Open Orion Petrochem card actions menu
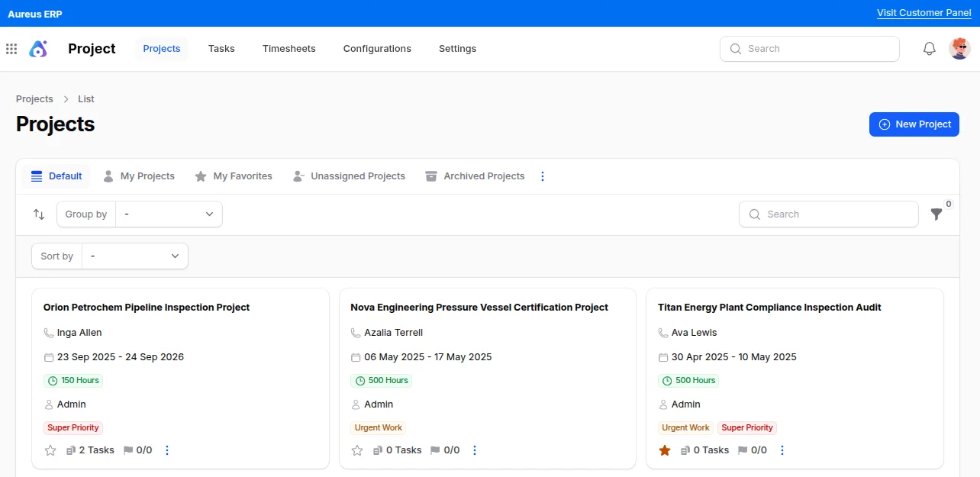The image size is (980, 477). 167,450
